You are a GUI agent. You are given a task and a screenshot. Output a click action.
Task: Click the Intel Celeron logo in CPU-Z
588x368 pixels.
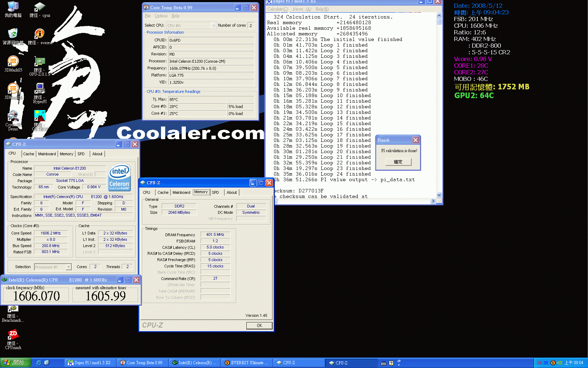coord(119,178)
